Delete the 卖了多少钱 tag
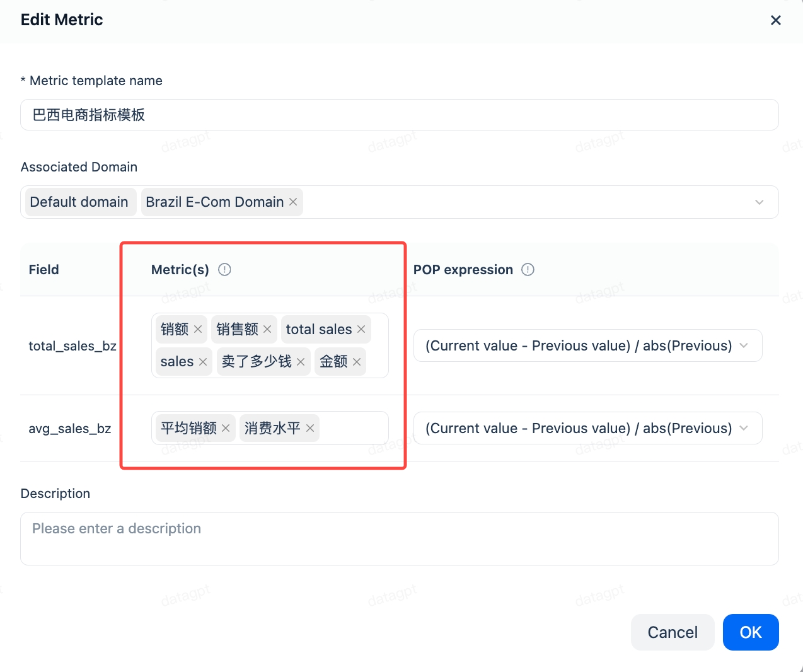803x672 pixels. coord(301,362)
